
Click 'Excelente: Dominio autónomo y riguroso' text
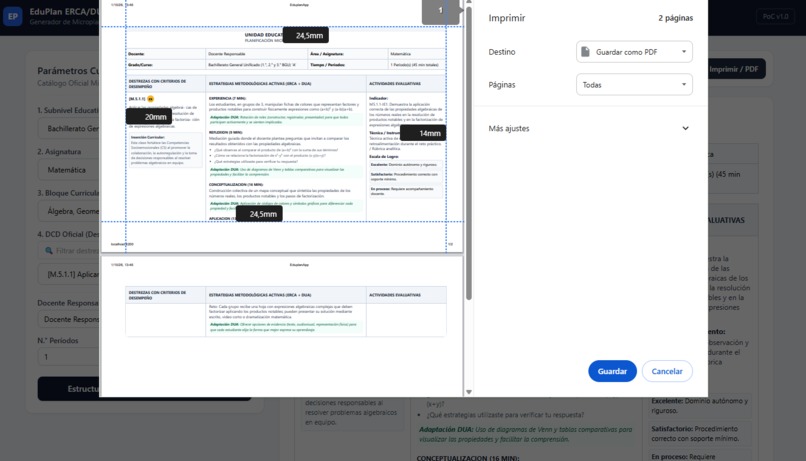[700, 405]
